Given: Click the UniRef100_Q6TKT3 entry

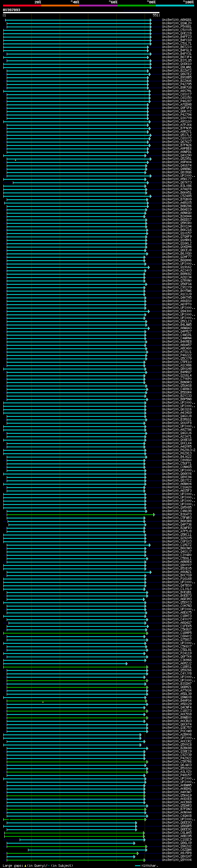Looking at the screenshot, I should point(176,182).
